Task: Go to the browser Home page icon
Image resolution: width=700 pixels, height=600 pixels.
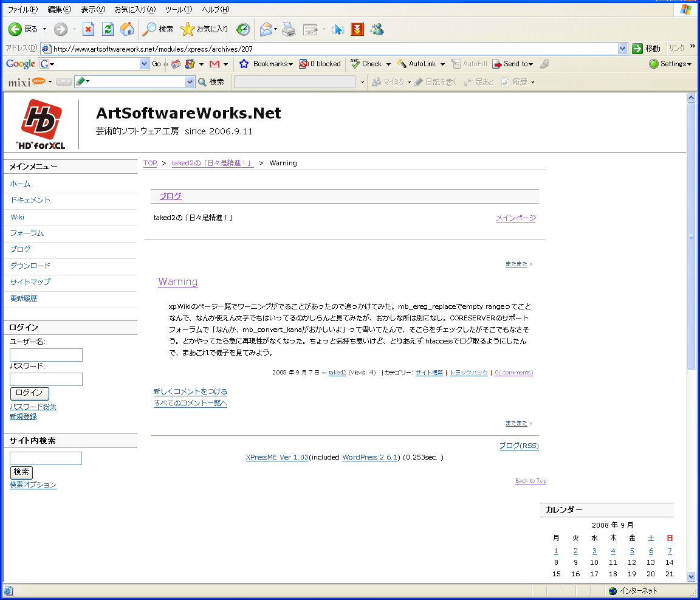Action: 127,29
